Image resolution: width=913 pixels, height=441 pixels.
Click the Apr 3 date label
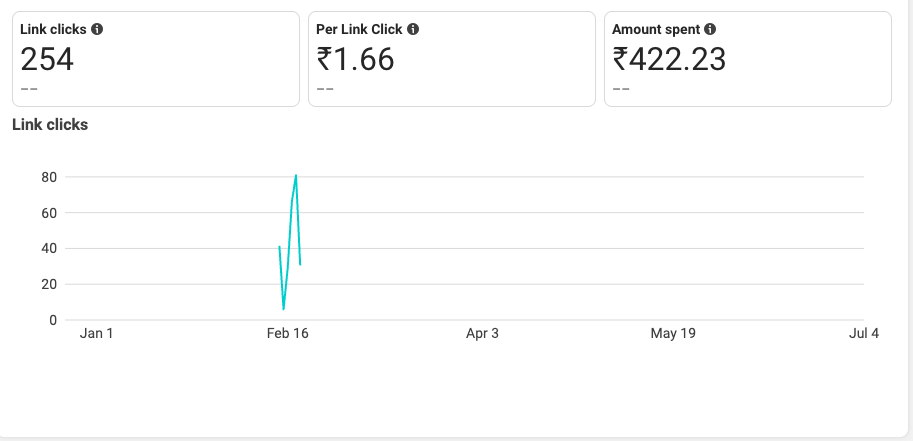(482, 333)
